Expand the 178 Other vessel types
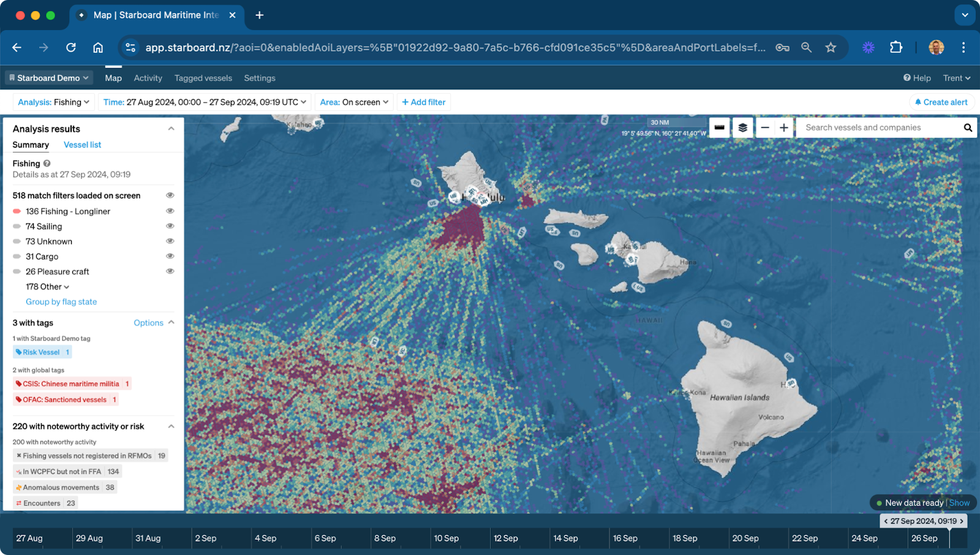Screen dimensions: 980x555 tap(47, 287)
